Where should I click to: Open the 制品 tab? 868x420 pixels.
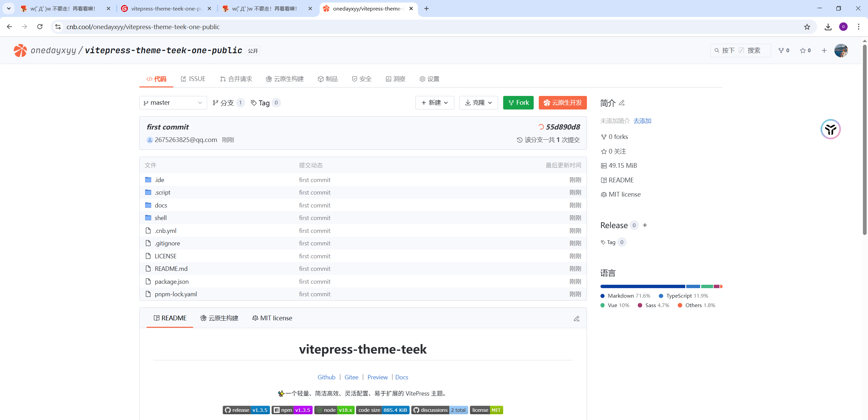click(328, 79)
